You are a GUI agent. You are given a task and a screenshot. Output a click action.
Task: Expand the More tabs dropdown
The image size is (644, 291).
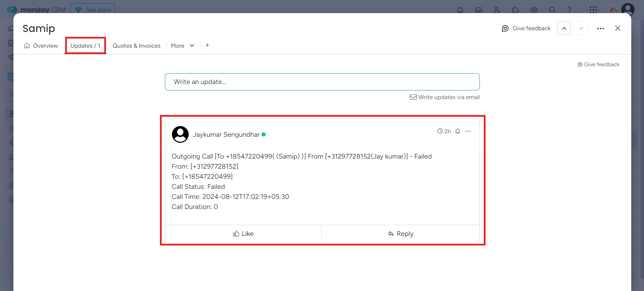(x=183, y=46)
